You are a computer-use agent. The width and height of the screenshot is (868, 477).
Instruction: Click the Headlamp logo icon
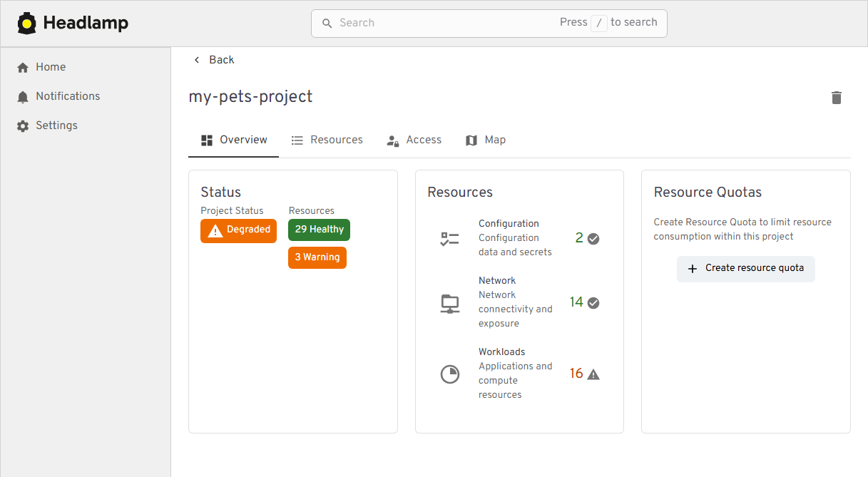point(27,22)
